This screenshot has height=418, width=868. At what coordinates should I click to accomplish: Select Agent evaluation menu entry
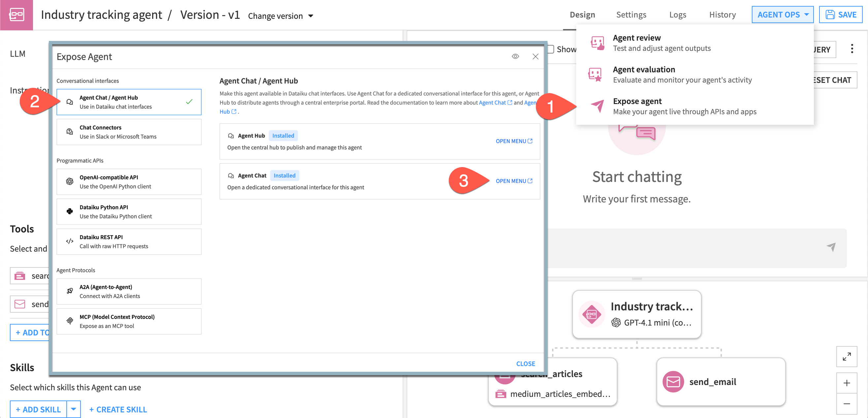(694, 75)
